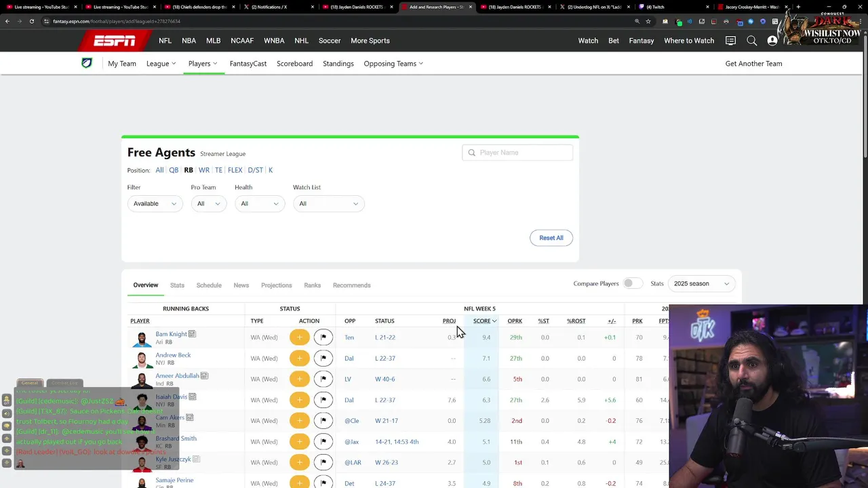868x488 pixels.
Task: Open the Pro Team dropdown
Action: (x=209, y=203)
